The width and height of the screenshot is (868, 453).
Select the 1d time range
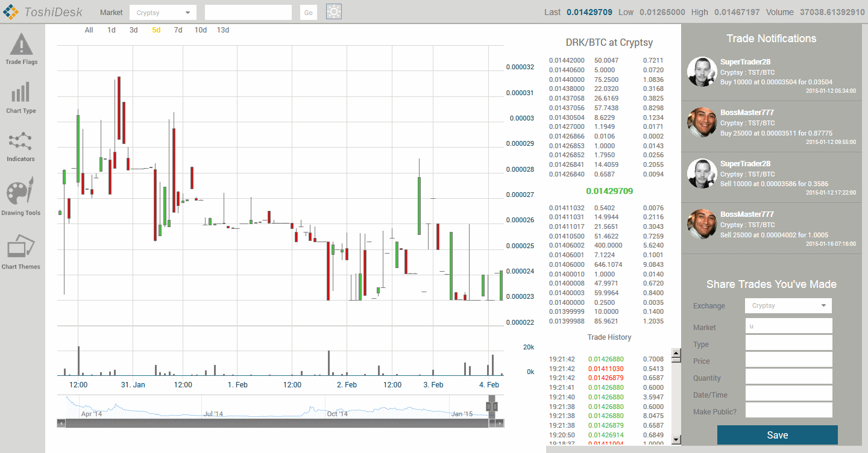coord(112,30)
